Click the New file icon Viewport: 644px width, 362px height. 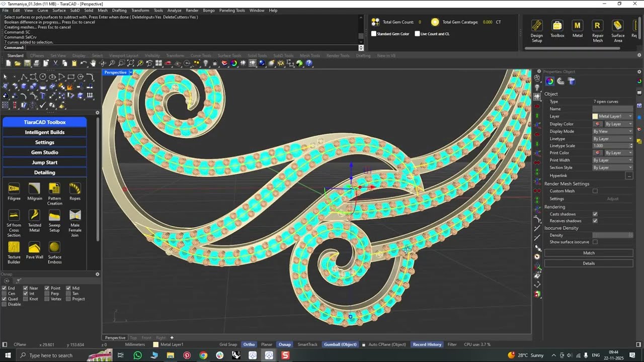pyautogui.click(x=9, y=63)
